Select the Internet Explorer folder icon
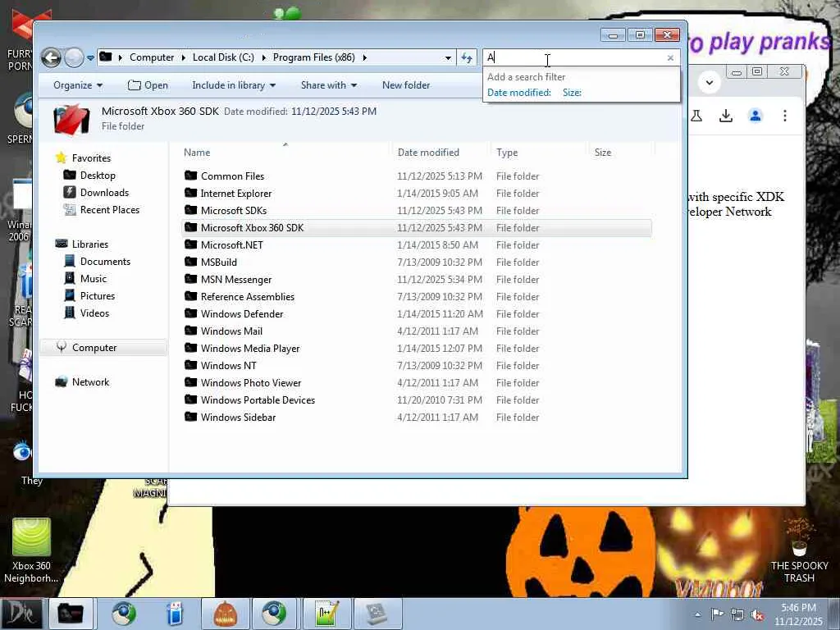The width and height of the screenshot is (840, 630). coord(190,193)
